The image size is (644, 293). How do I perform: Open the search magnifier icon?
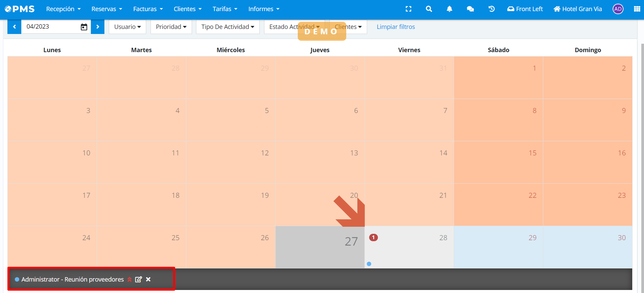point(429,9)
